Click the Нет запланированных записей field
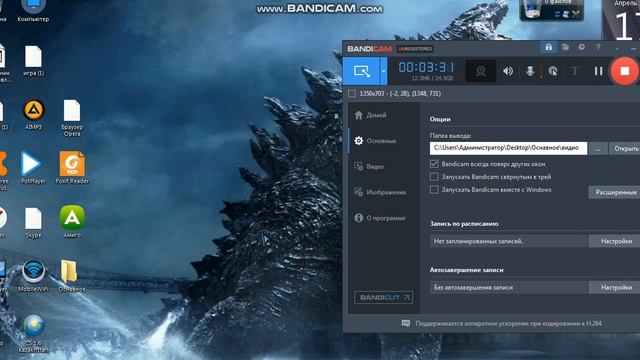Screen dimensions: 640x360 509,241
